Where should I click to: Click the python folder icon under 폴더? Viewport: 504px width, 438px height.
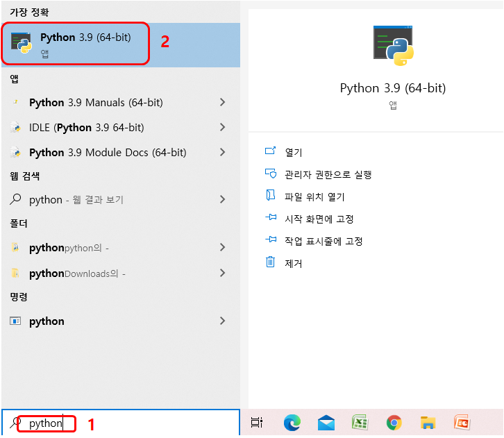tap(15, 247)
